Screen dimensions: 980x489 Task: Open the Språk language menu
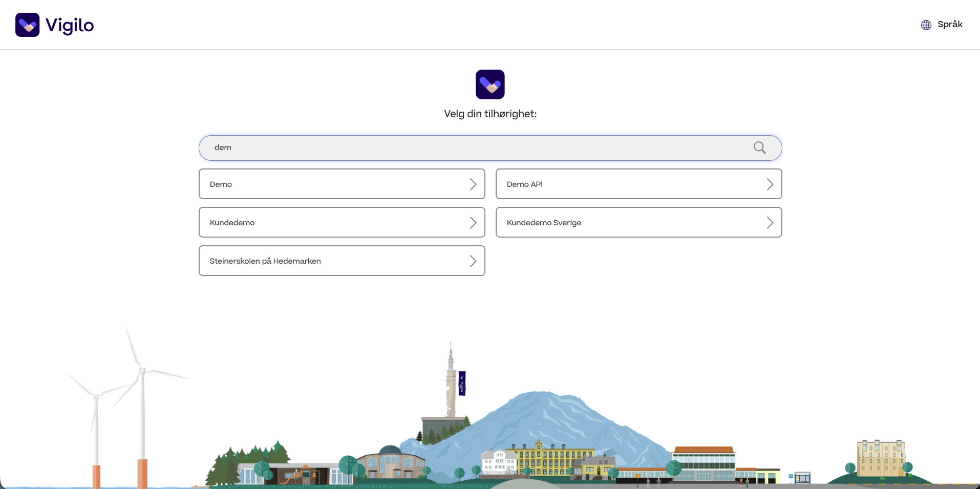click(942, 25)
